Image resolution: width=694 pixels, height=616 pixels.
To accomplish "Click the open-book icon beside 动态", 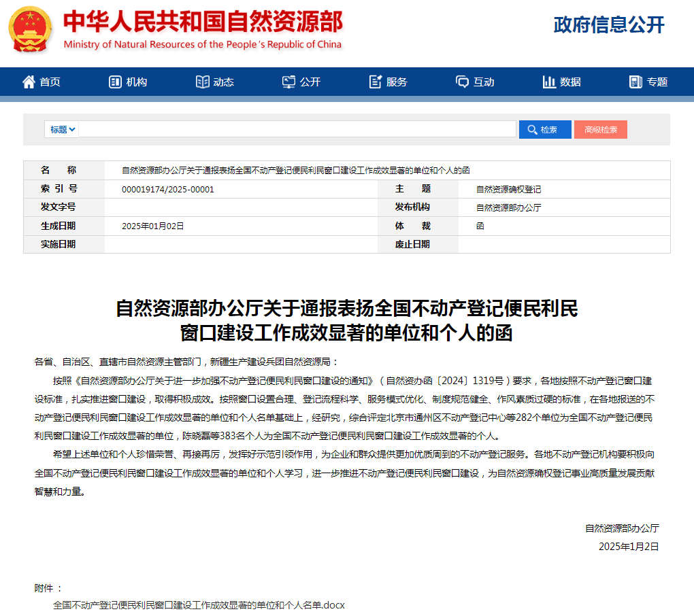I will click(x=202, y=82).
